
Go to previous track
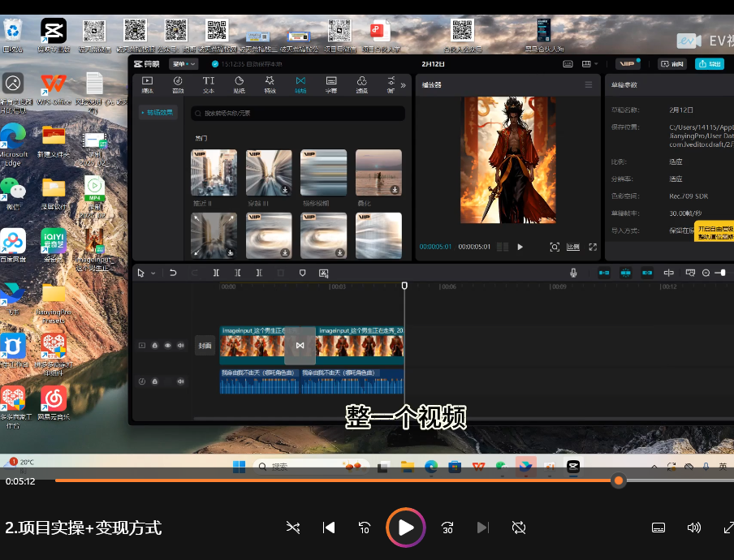329,528
